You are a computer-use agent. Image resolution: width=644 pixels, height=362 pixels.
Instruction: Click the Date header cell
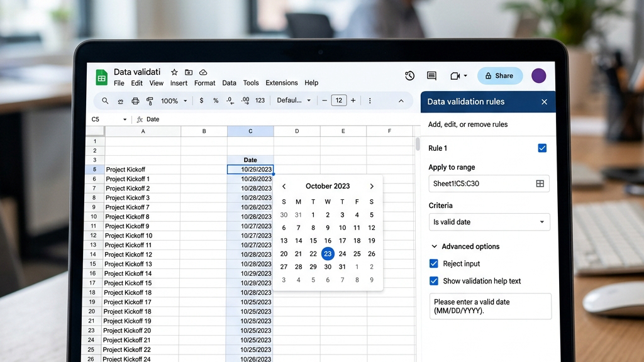click(x=250, y=160)
